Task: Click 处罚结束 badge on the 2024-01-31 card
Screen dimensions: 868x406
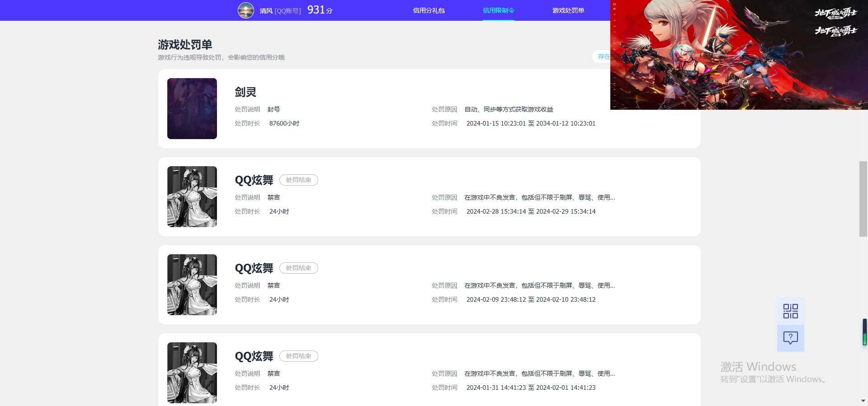Action: pos(298,356)
